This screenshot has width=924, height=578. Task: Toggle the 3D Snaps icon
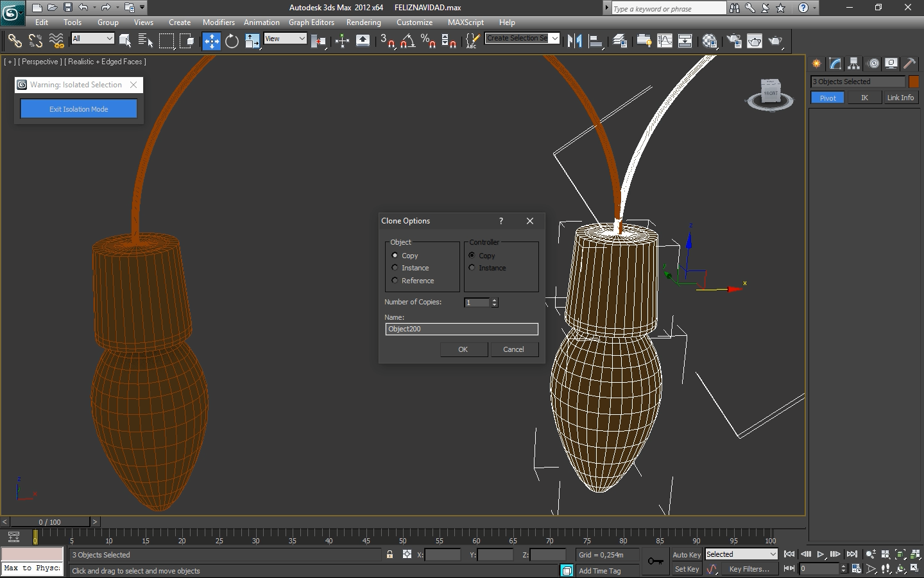(388, 41)
